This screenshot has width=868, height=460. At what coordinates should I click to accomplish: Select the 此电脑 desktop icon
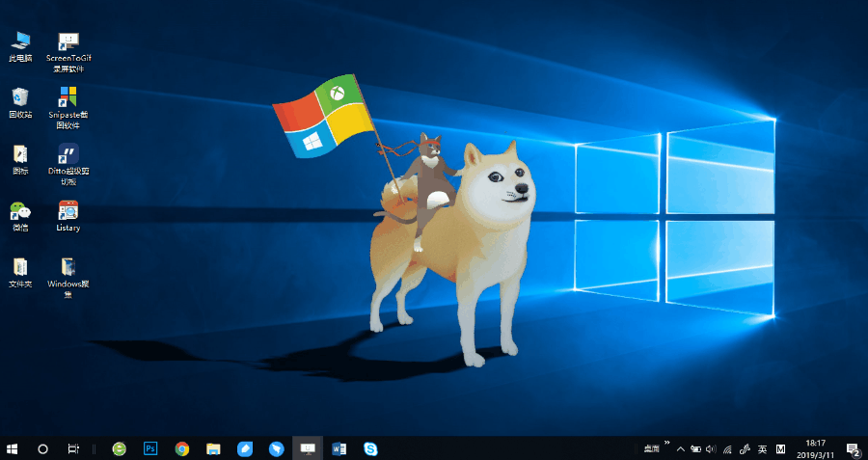[x=20, y=47]
